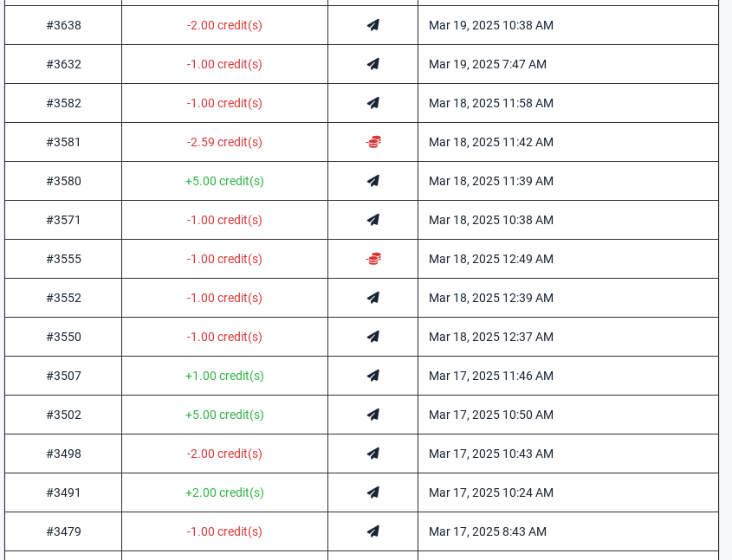
Task: Open transaction ID #3491
Action: 63,492
